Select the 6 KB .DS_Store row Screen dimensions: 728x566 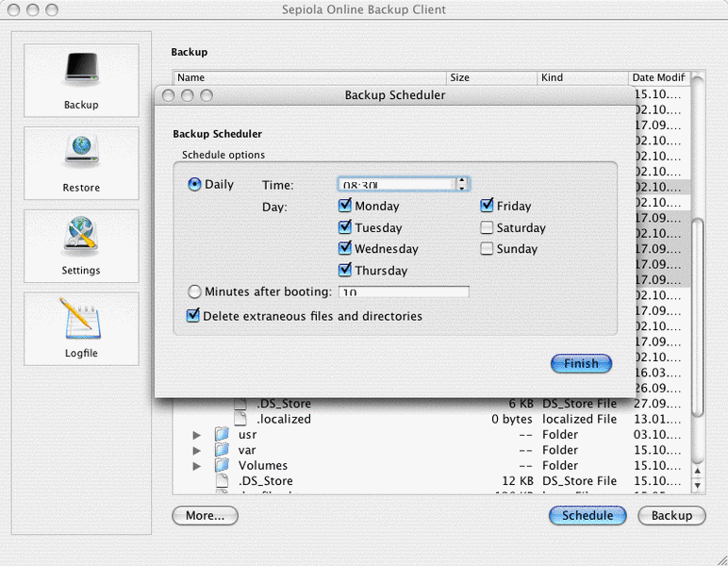click(431, 404)
